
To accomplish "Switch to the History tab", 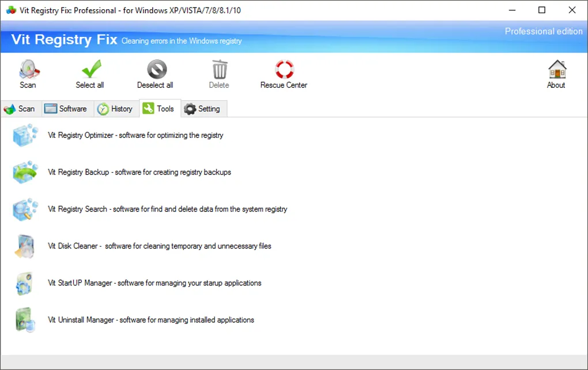I will point(116,109).
